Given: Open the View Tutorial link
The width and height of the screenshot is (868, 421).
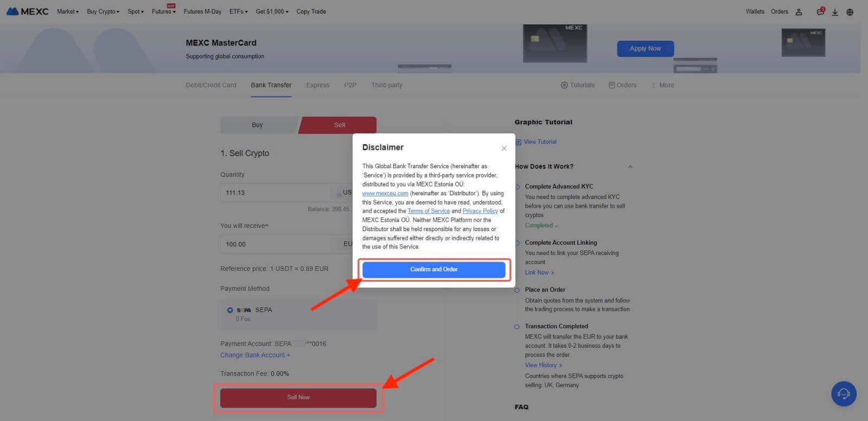Looking at the screenshot, I should pos(536,142).
